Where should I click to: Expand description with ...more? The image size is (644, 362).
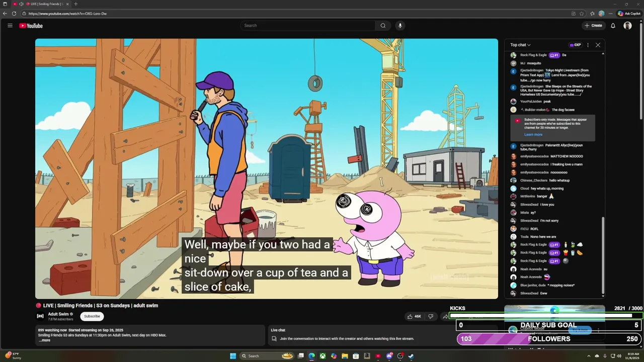44,340
